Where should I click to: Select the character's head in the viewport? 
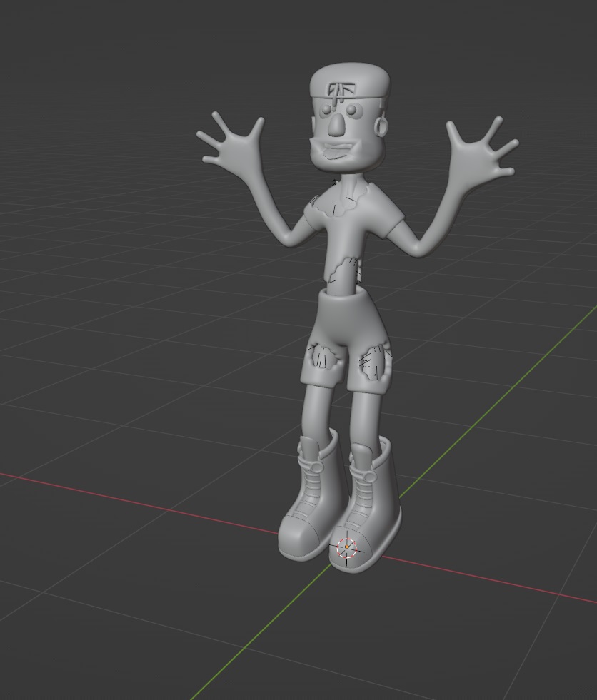coord(350,118)
